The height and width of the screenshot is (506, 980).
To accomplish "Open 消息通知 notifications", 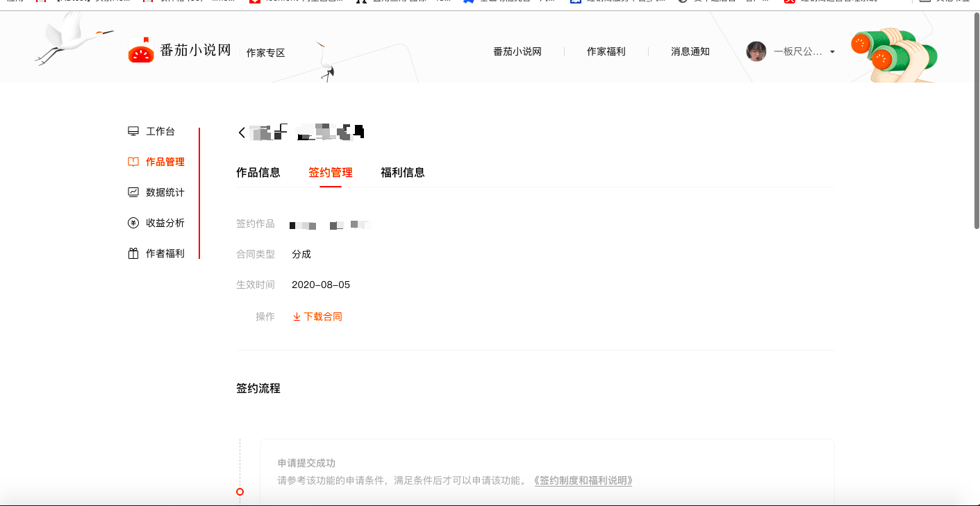I will point(690,51).
